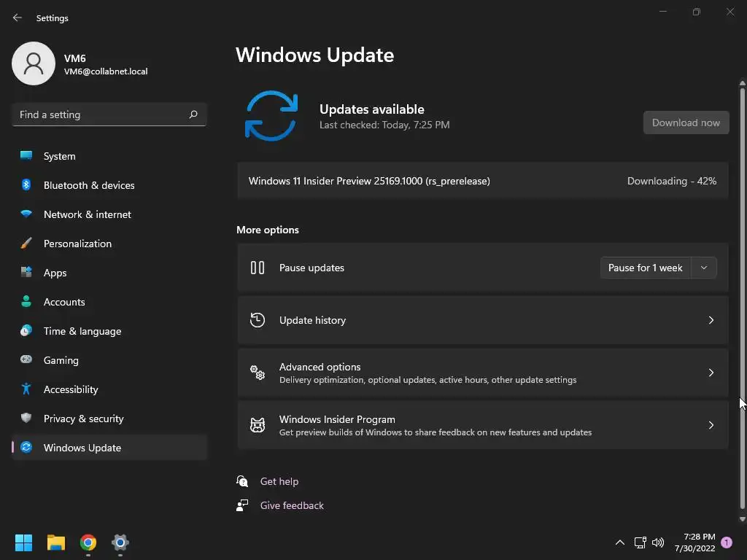
Task: Click the Accessibility figure icon
Action: coord(26,389)
